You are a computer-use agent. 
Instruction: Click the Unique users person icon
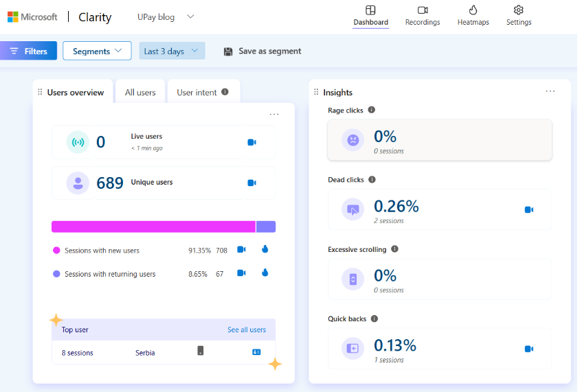pos(78,183)
